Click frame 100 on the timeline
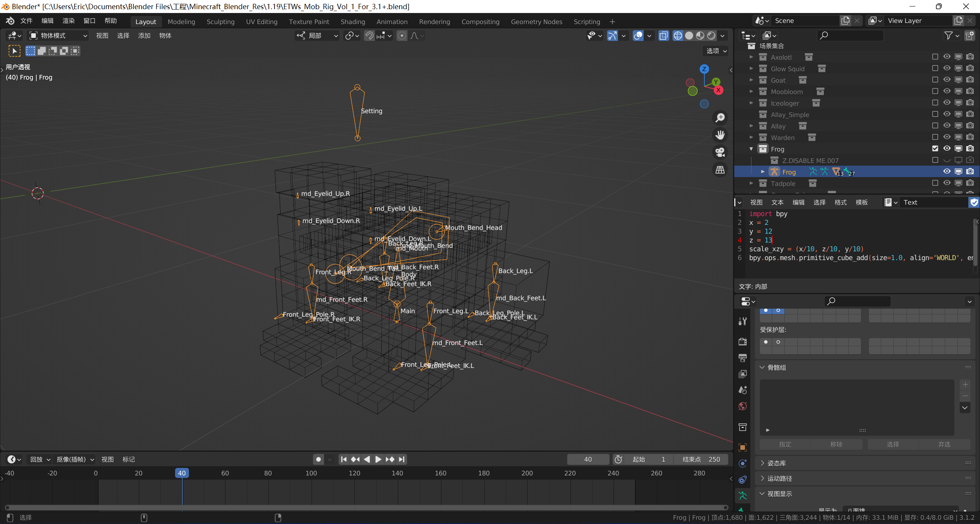The image size is (980, 524). [311, 473]
